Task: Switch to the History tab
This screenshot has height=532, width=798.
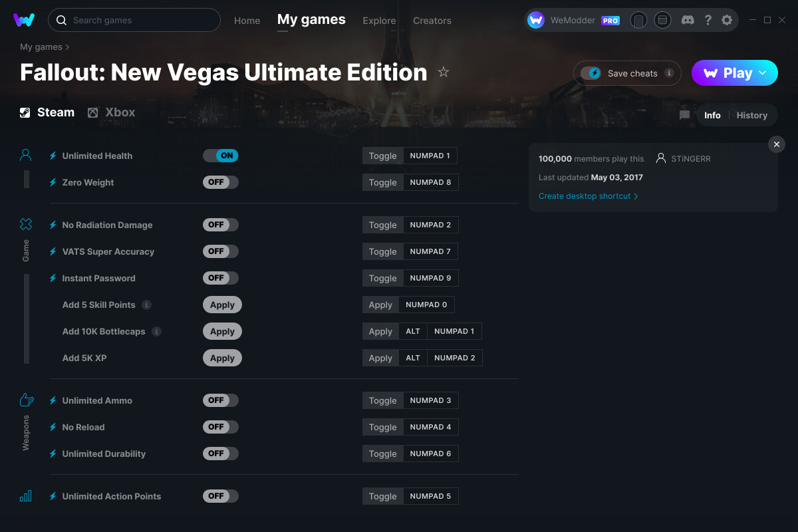Action: point(751,114)
